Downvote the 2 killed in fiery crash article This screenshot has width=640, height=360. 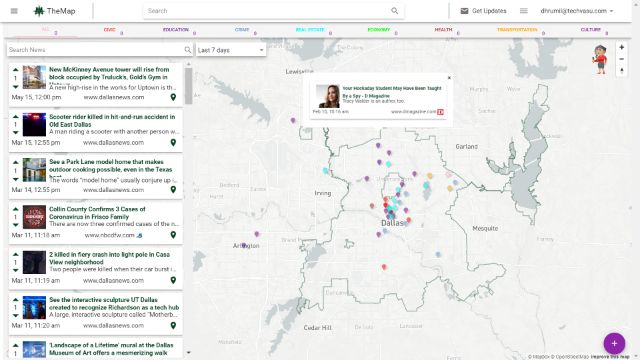click(16, 270)
